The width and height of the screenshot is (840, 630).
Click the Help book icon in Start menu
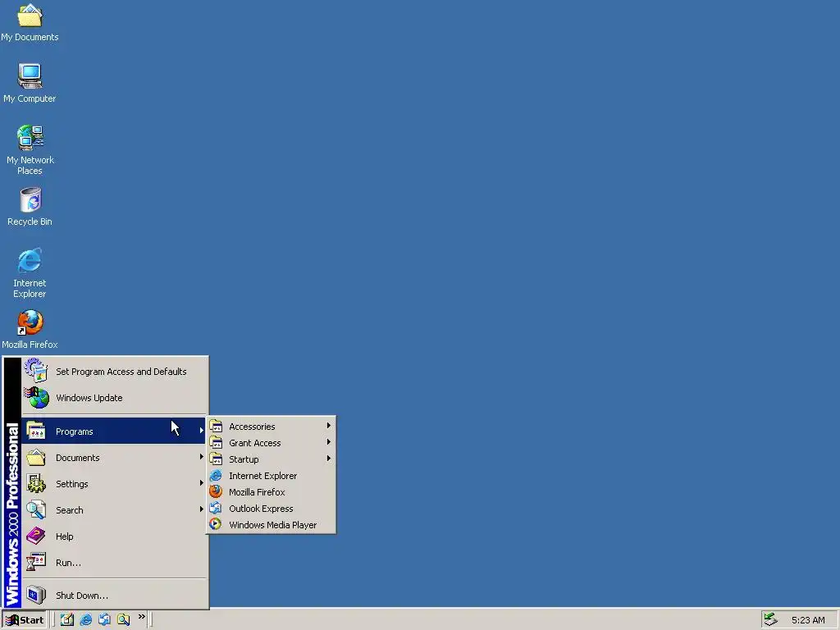click(x=36, y=536)
